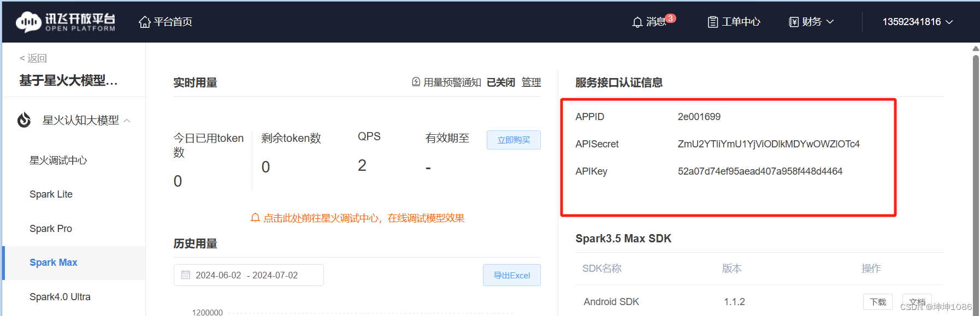Click the 服务接口认证信息 heading
The height and width of the screenshot is (316, 980).
pyautogui.click(x=619, y=82)
